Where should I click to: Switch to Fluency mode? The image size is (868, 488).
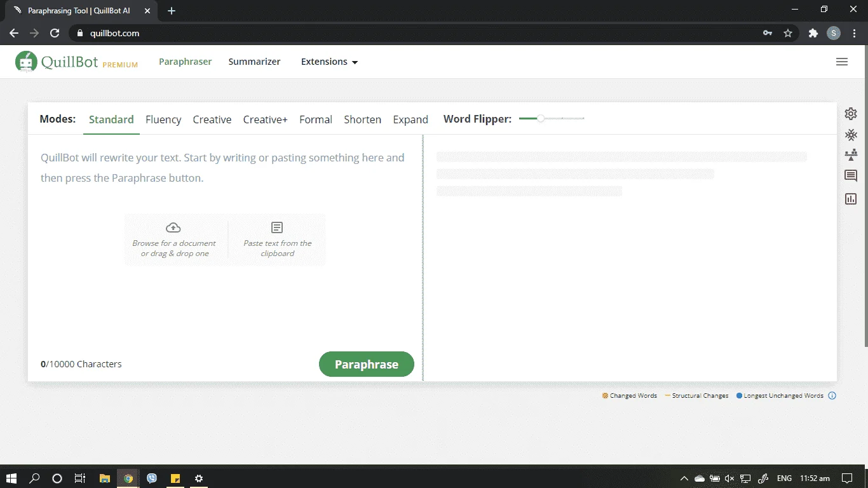pyautogui.click(x=163, y=119)
